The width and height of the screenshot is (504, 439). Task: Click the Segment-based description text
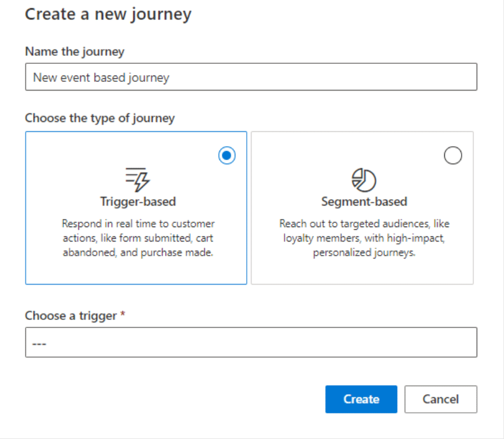364,238
